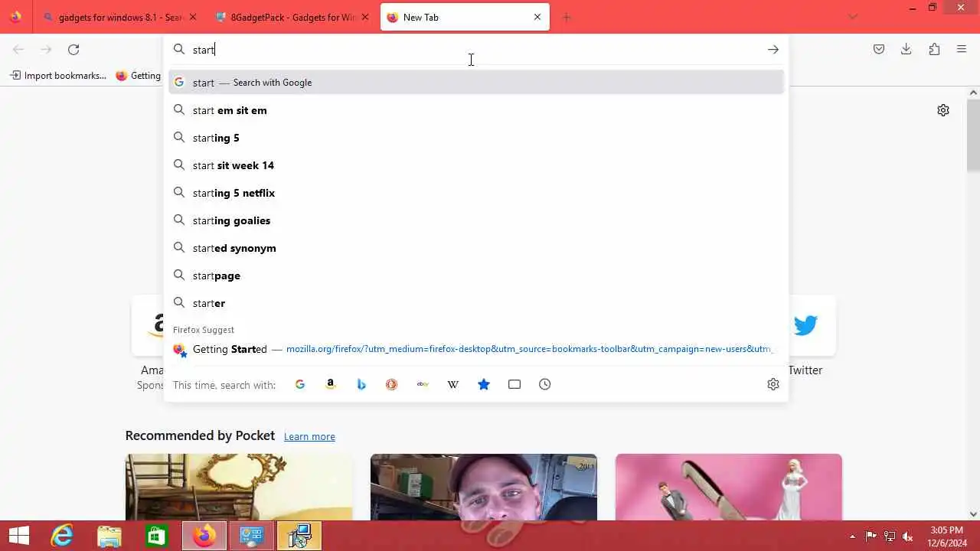Click the address bar containing 'start'
This screenshot has width=980, height=551.
[x=475, y=50]
